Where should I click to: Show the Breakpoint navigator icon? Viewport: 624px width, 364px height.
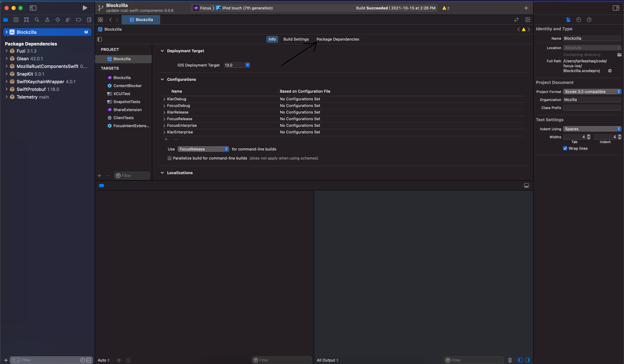(79, 20)
